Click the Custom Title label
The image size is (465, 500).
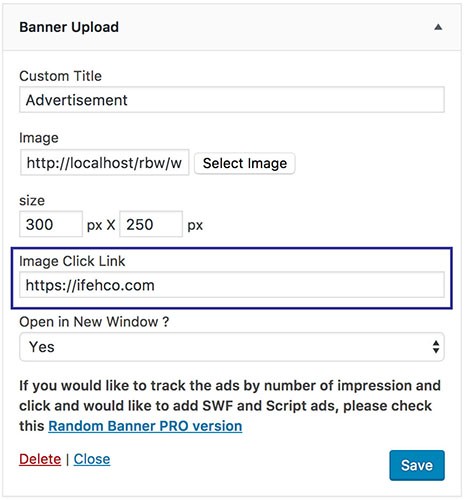point(60,76)
